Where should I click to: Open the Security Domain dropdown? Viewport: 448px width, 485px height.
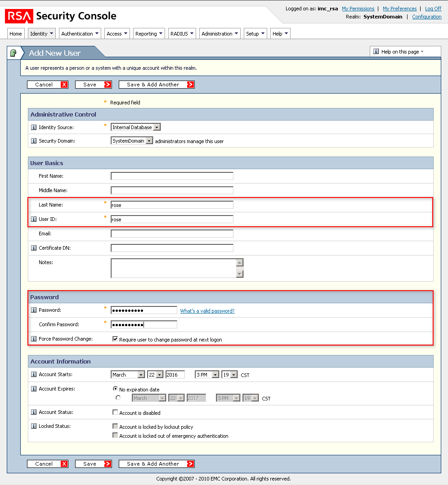(132, 141)
